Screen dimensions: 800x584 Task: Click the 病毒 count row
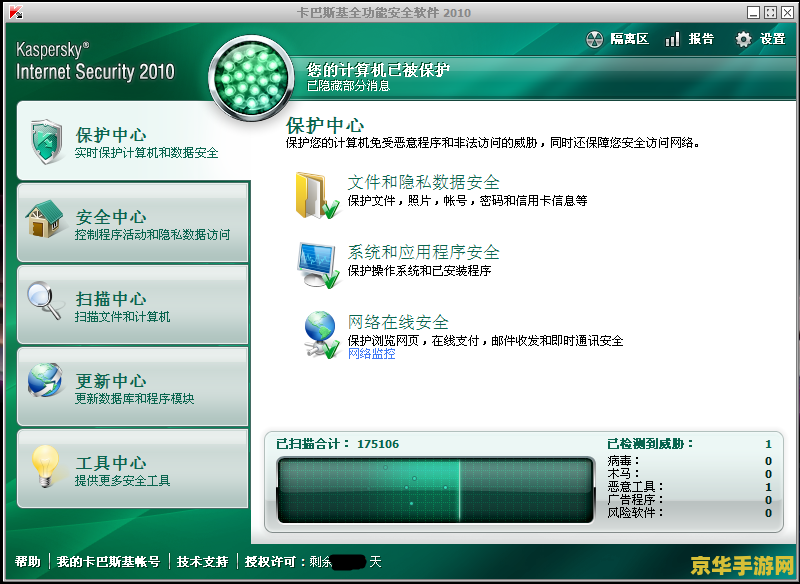coord(689,461)
